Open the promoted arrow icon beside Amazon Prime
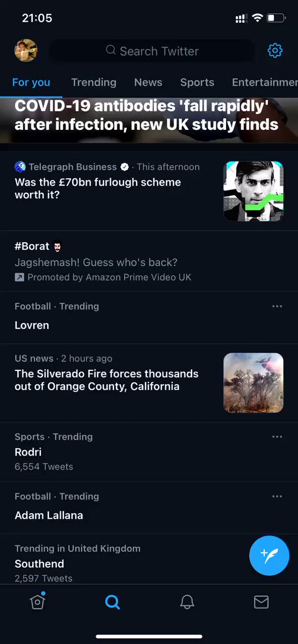298x644 pixels. 19,277
